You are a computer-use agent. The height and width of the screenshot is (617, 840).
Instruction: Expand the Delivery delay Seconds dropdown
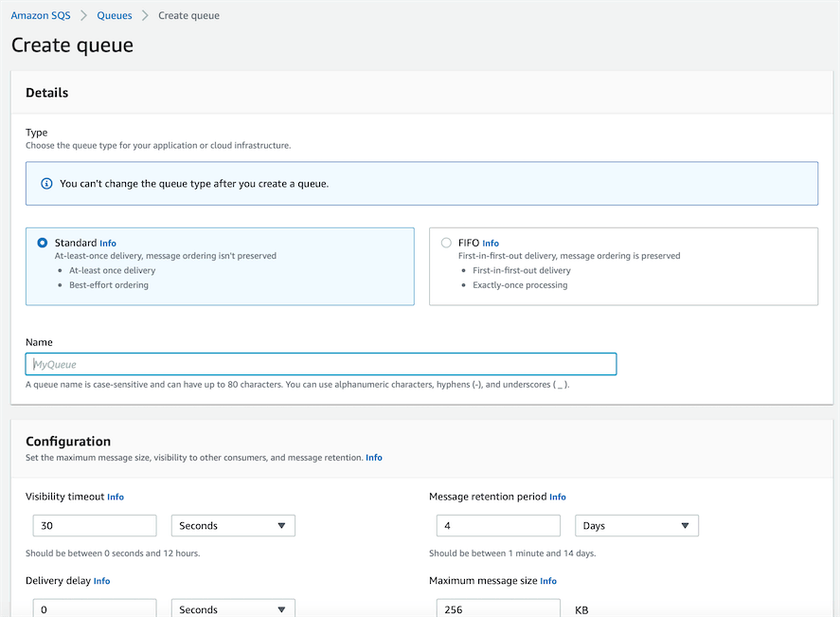point(233,608)
